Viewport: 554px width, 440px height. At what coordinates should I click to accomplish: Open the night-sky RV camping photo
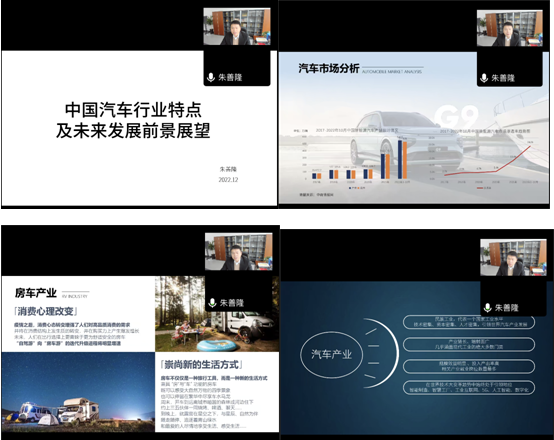point(78,392)
